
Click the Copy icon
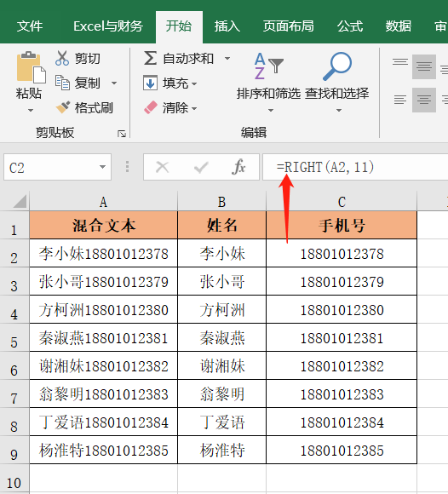click(x=62, y=83)
